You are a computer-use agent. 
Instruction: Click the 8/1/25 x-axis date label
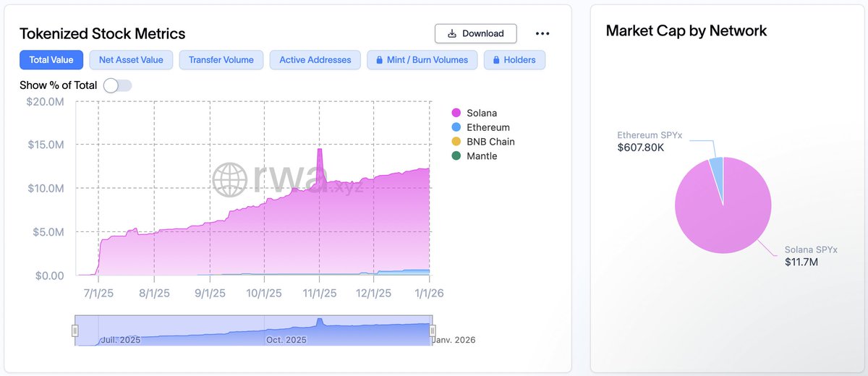[153, 294]
